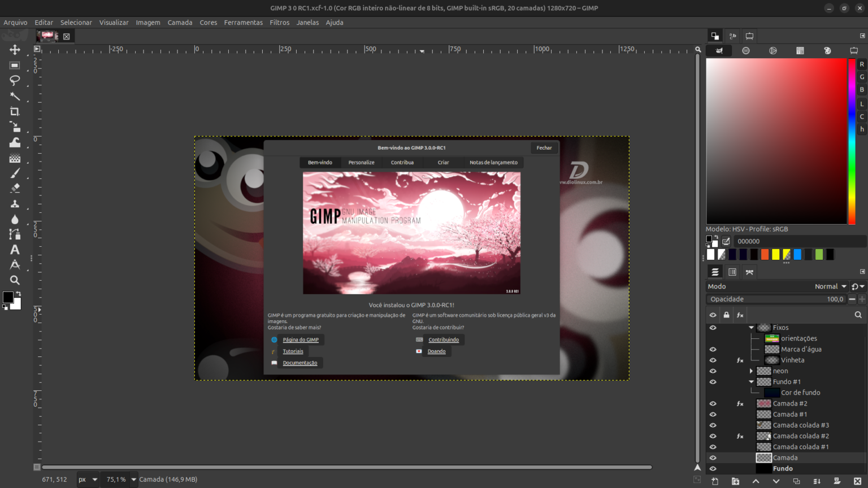Image resolution: width=868 pixels, height=488 pixels.
Task: Open the Filtros menu
Action: point(279,22)
